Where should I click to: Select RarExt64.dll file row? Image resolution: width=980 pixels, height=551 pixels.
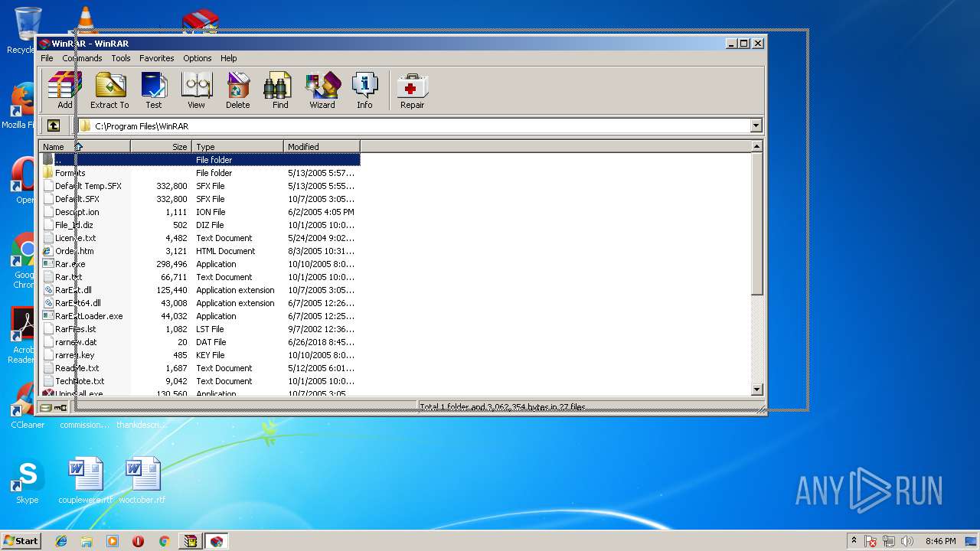click(200, 303)
